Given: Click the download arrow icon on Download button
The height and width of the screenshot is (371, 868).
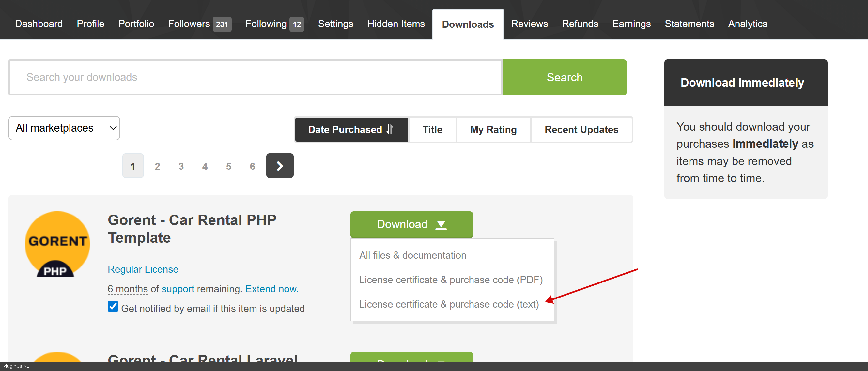Looking at the screenshot, I should (441, 225).
